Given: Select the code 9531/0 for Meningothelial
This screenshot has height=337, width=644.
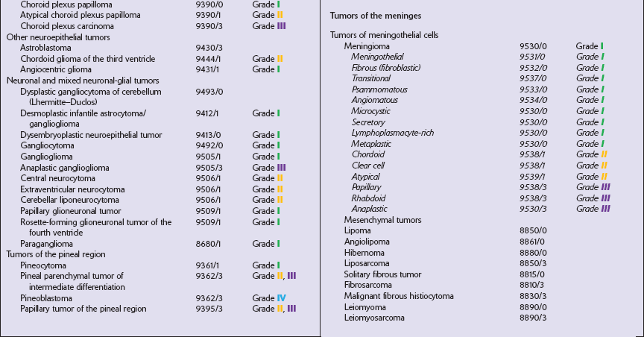Looking at the screenshot, I should coord(532,57).
